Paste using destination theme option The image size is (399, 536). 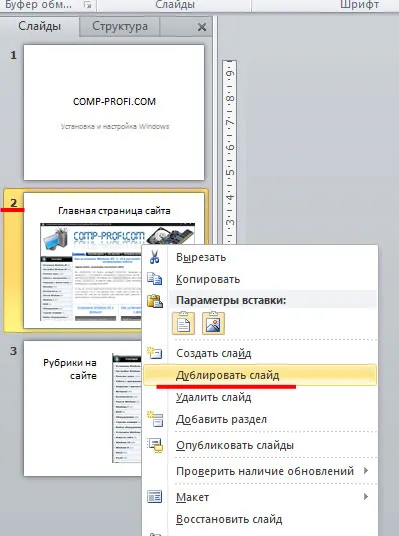click(x=184, y=323)
